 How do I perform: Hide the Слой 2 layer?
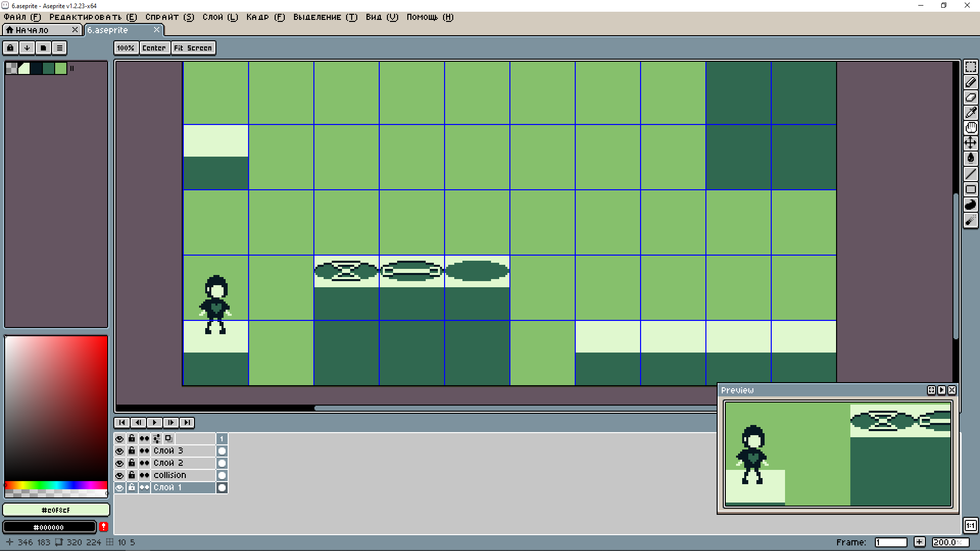[x=119, y=463]
